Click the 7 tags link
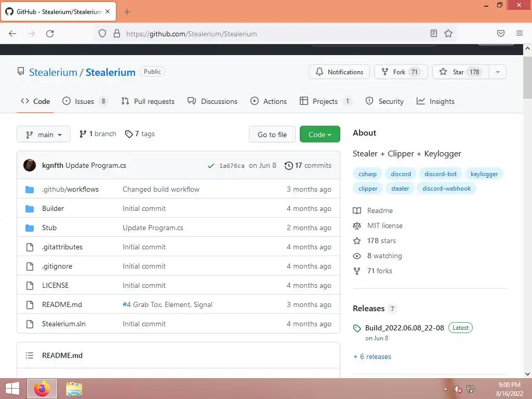Screen dimensions: 532x399 [140, 134]
